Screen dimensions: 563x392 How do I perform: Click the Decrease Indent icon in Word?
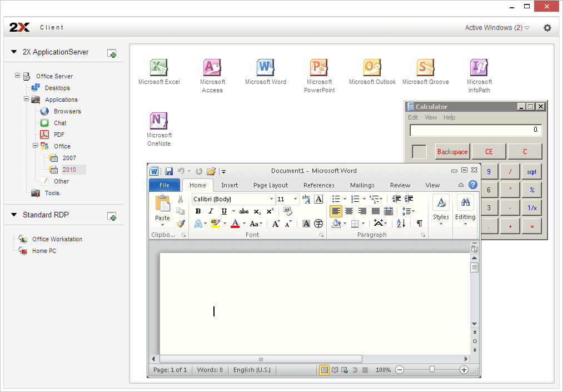coord(396,199)
